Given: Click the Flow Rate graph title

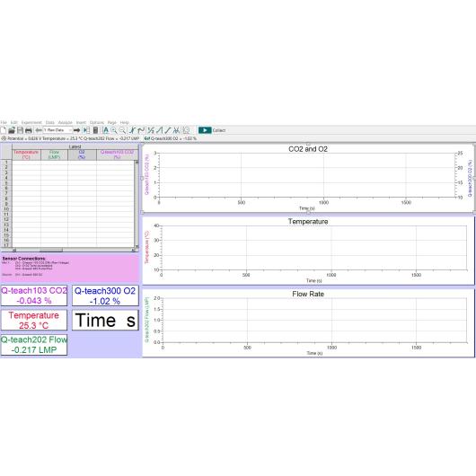Looking at the screenshot, I should [x=308, y=294].
